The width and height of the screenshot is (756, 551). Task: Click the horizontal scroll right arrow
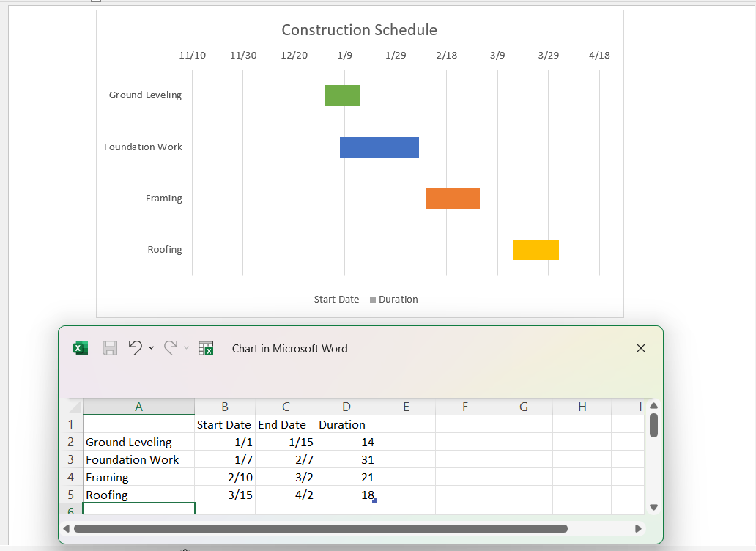click(638, 529)
